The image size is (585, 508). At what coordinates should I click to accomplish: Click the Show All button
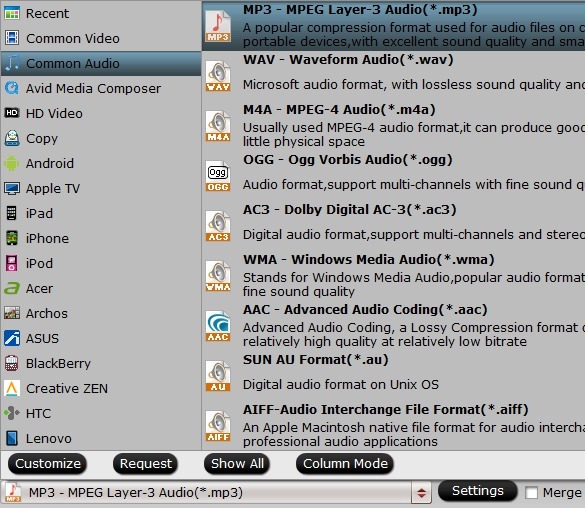(x=237, y=464)
